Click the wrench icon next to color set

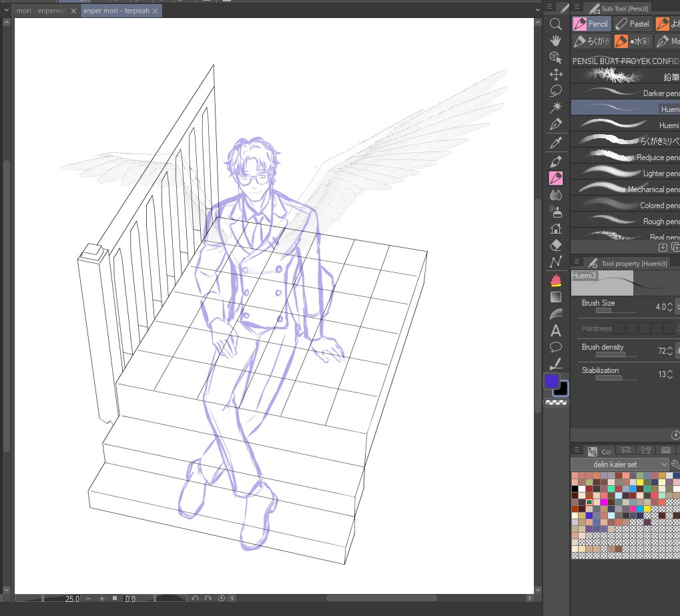pos(675,465)
